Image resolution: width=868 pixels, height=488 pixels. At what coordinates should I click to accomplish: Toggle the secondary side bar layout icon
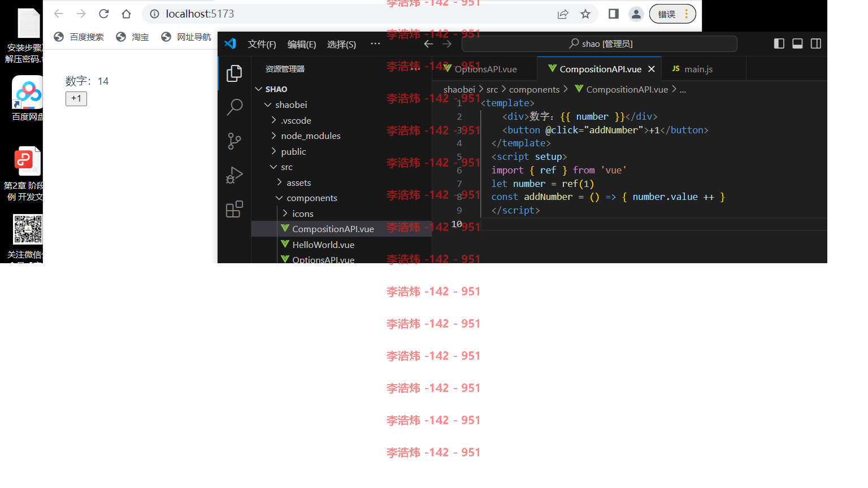pos(816,43)
